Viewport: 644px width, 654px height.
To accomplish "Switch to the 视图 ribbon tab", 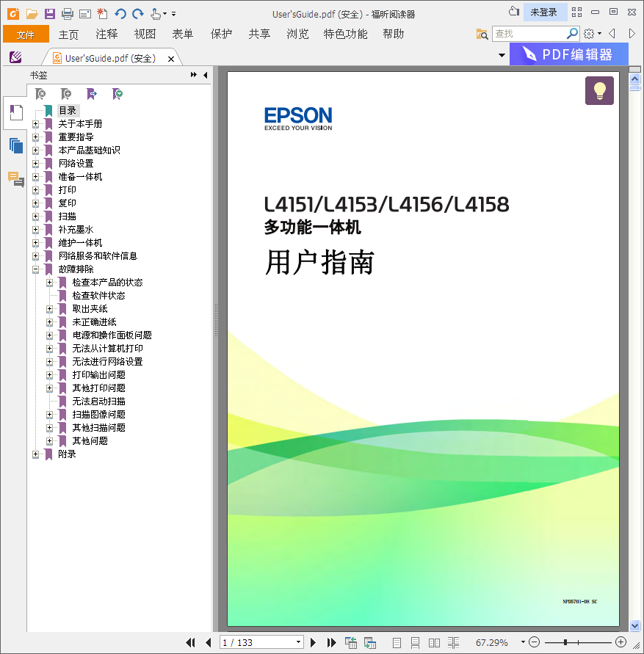I will pos(145,34).
